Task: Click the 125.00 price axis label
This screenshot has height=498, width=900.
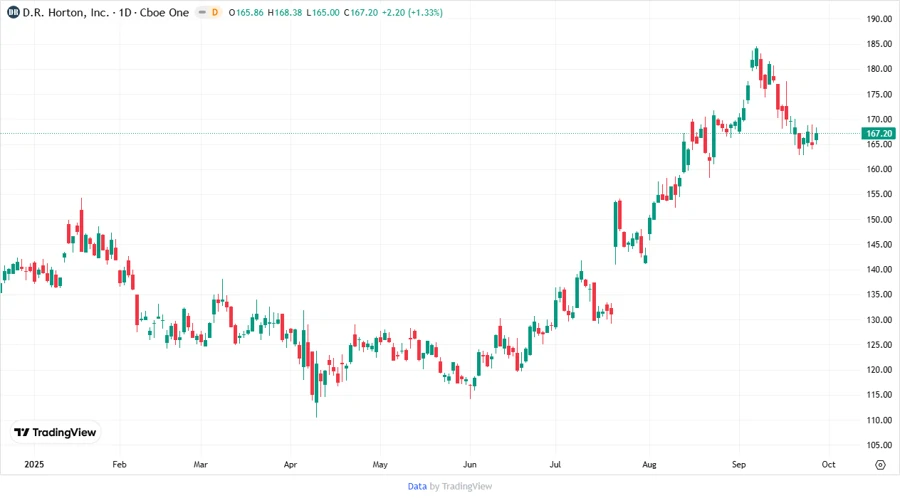Action: 879,345
